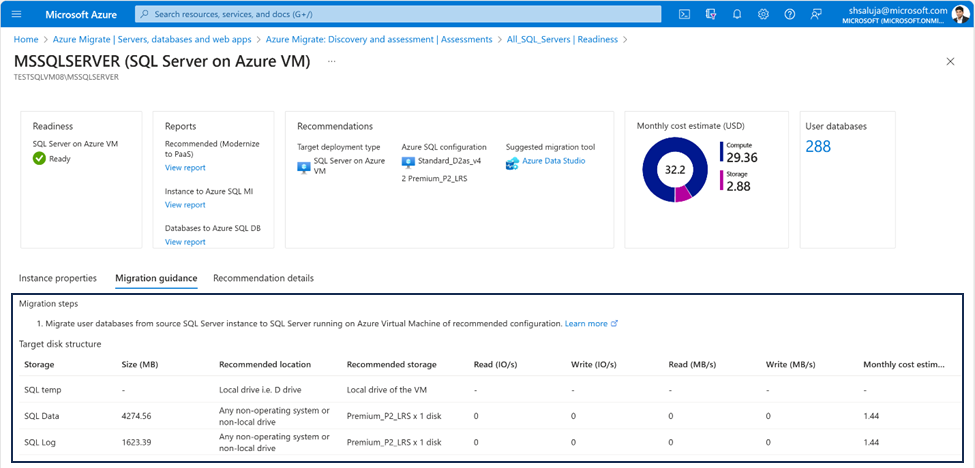Click the Write (IO/s) column header
This screenshot has height=468, width=975.
coord(593,364)
